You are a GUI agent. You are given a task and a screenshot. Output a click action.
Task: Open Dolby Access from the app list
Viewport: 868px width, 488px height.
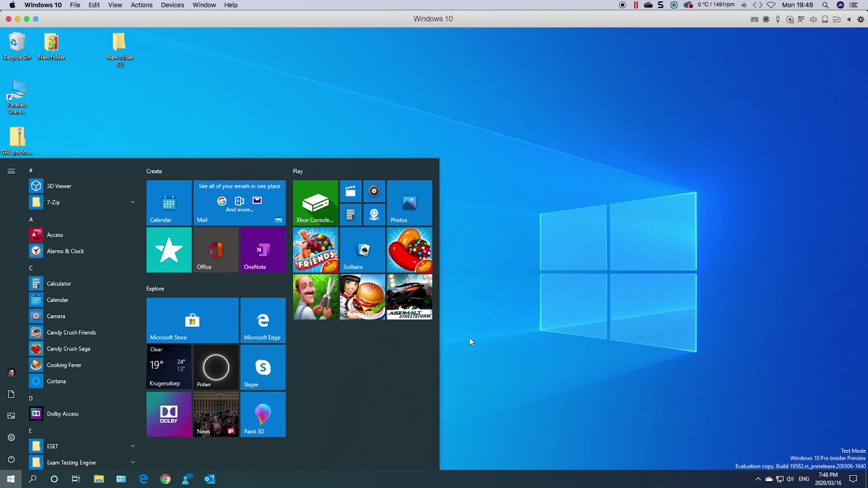point(81,413)
